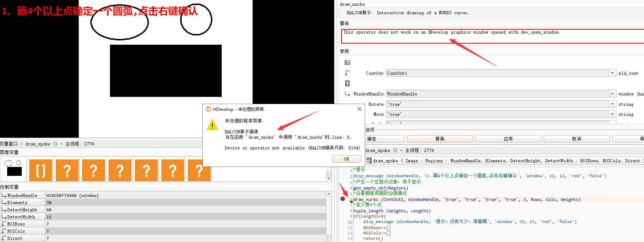
Task: Click the value 30 of Elements
Action: (x=49, y=203)
